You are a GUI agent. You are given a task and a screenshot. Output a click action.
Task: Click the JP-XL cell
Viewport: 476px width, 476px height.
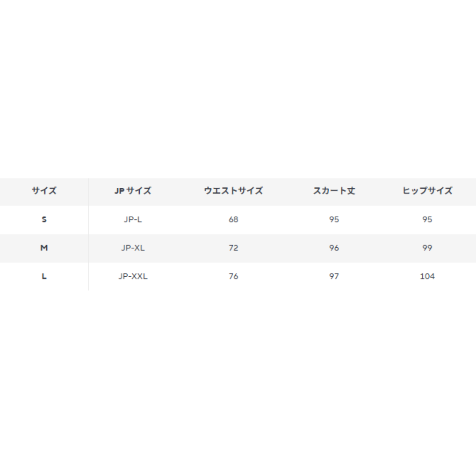click(133, 248)
